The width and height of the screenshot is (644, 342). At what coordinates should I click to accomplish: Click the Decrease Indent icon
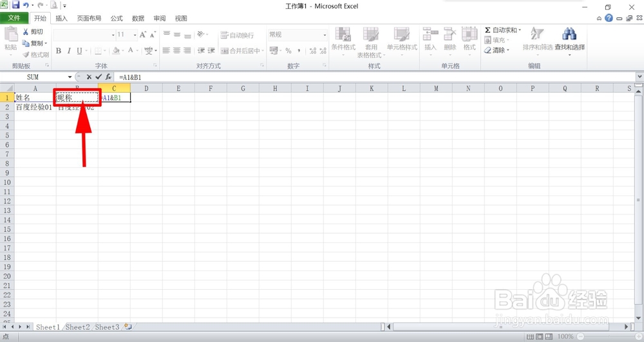click(x=201, y=50)
